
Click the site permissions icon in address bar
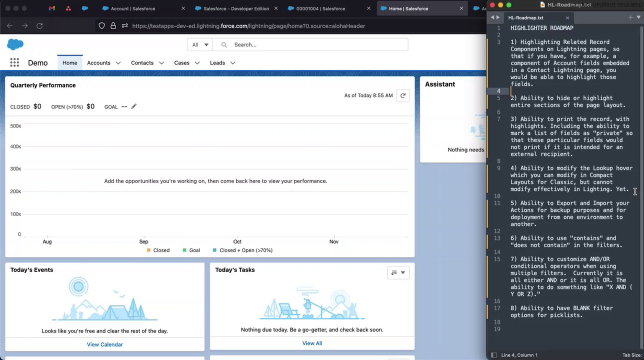pyautogui.click(x=124, y=25)
